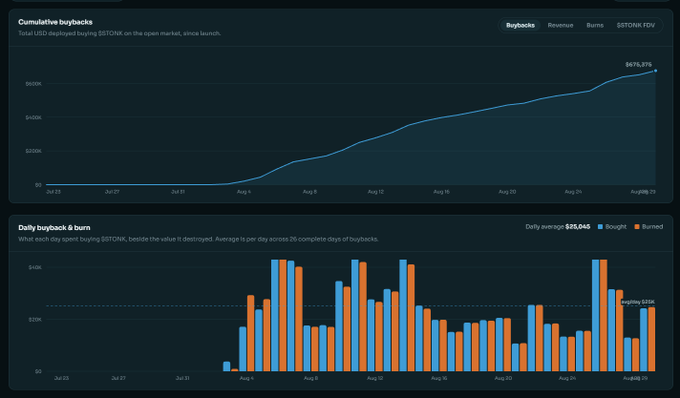Open the Burns tab
The width and height of the screenshot is (680, 398).
[x=595, y=25]
